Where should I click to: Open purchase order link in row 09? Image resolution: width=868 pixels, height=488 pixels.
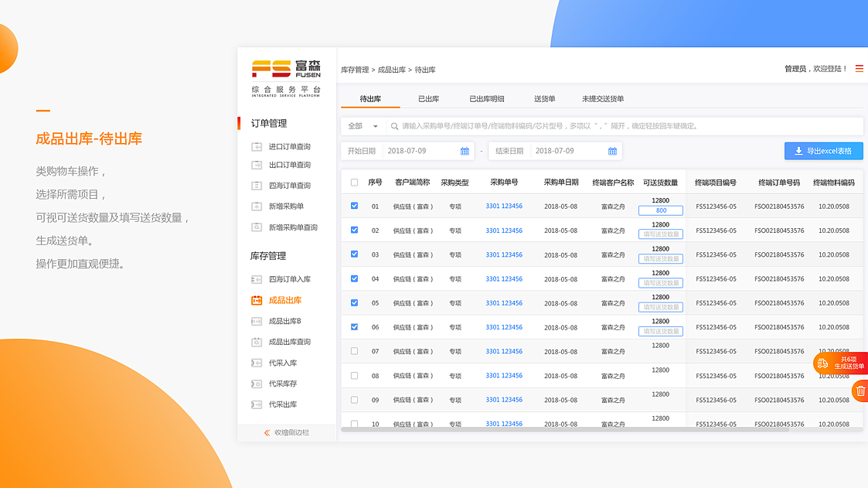(x=504, y=399)
